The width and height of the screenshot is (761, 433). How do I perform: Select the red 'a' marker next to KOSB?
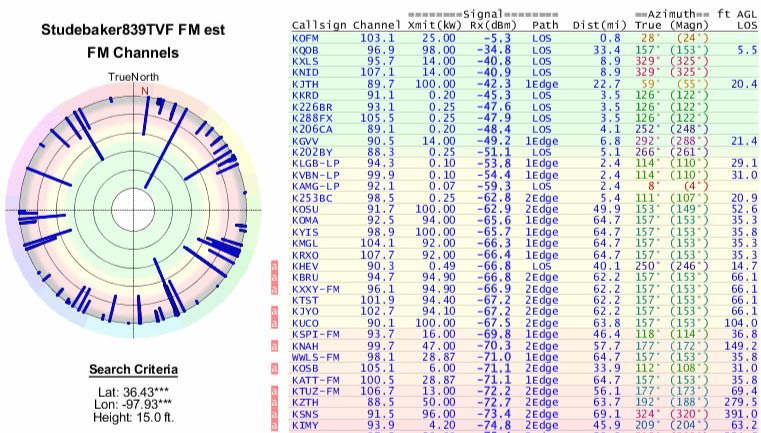[275, 369]
